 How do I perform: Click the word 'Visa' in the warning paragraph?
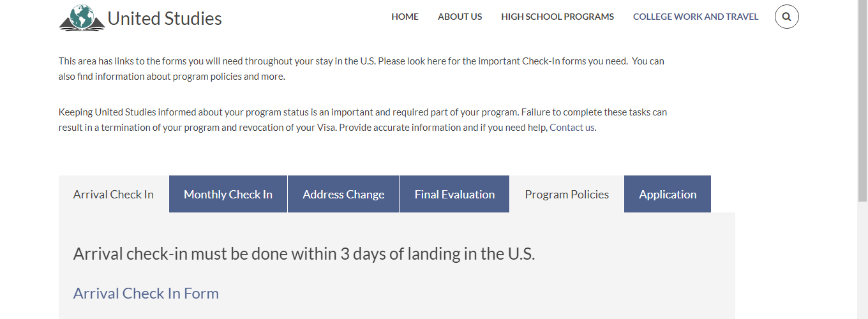pyautogui.click(x=325, y=127)
